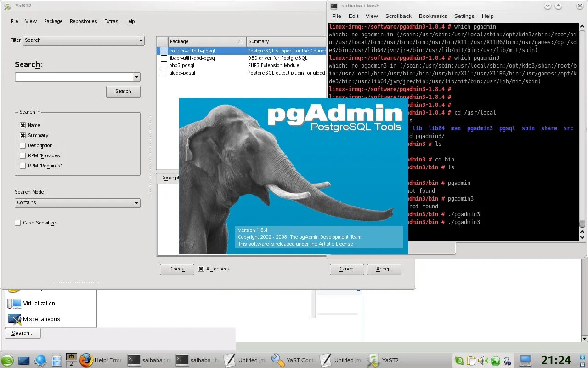
Task: Open YaST2 Repositories menu
Action: (83, 21)
